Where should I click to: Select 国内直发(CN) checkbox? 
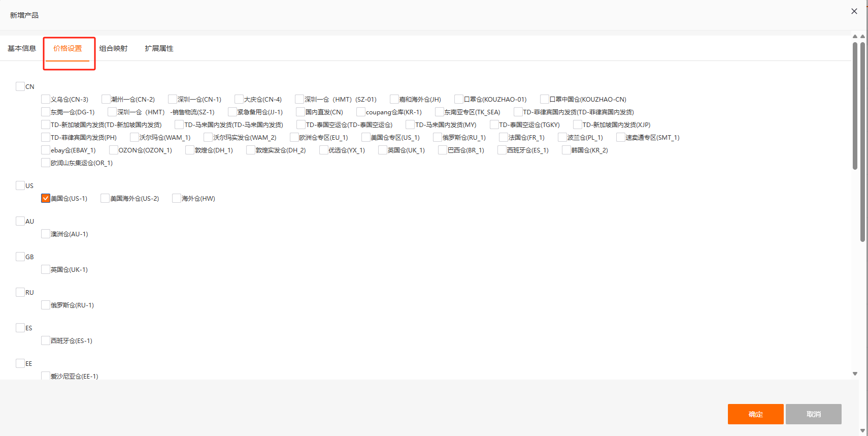pos(301,112)
